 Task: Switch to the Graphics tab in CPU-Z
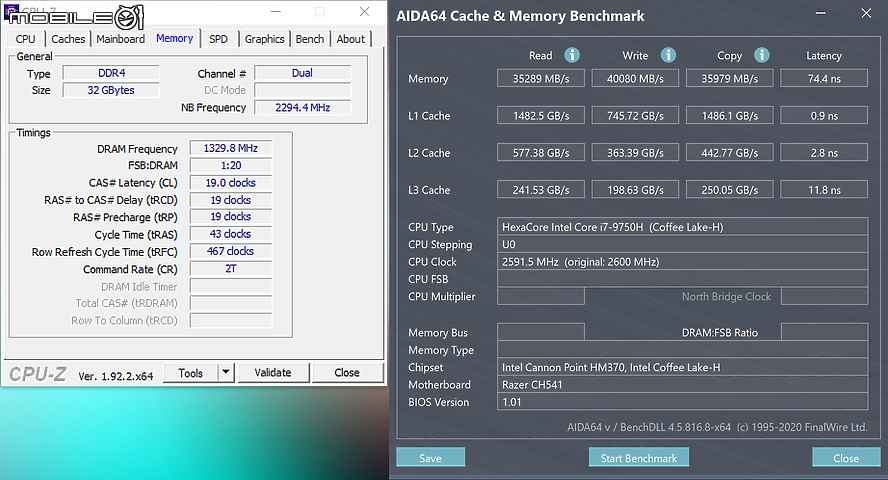(264, 39)
